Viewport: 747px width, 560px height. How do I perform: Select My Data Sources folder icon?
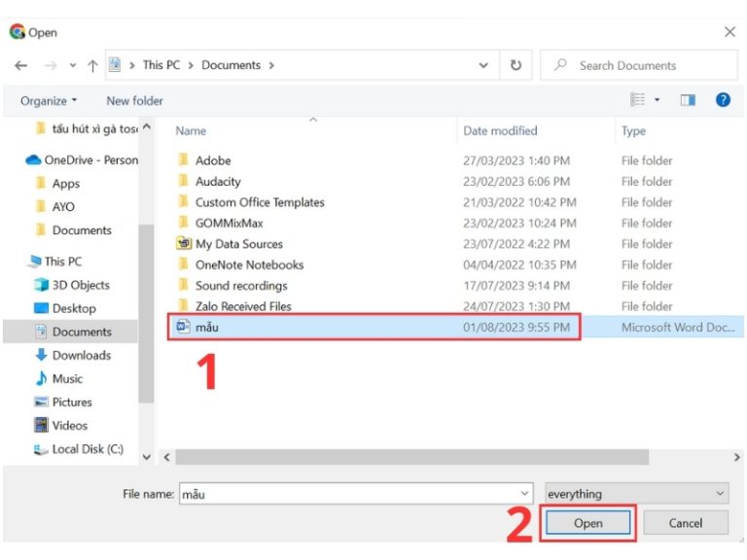point(184,243)
